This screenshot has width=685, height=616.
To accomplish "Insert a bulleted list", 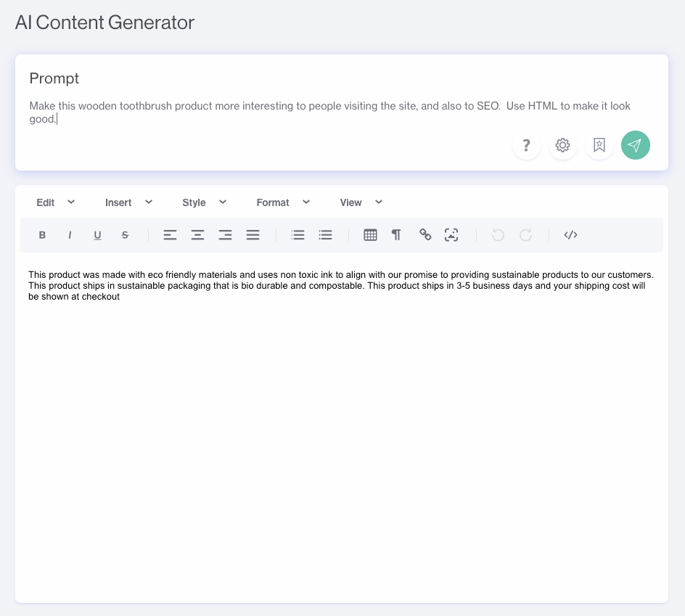I will 326,235.
